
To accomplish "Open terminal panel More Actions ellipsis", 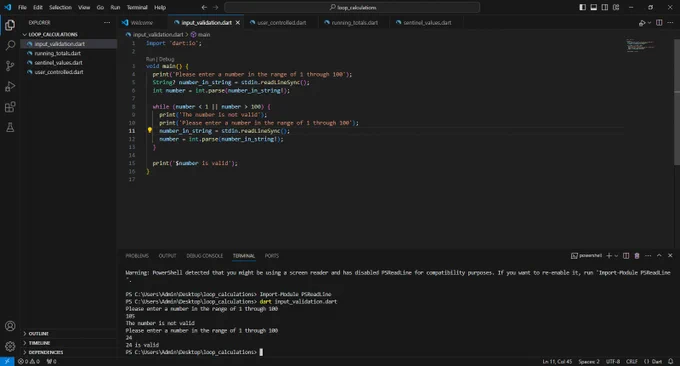I will coord(648,256).
